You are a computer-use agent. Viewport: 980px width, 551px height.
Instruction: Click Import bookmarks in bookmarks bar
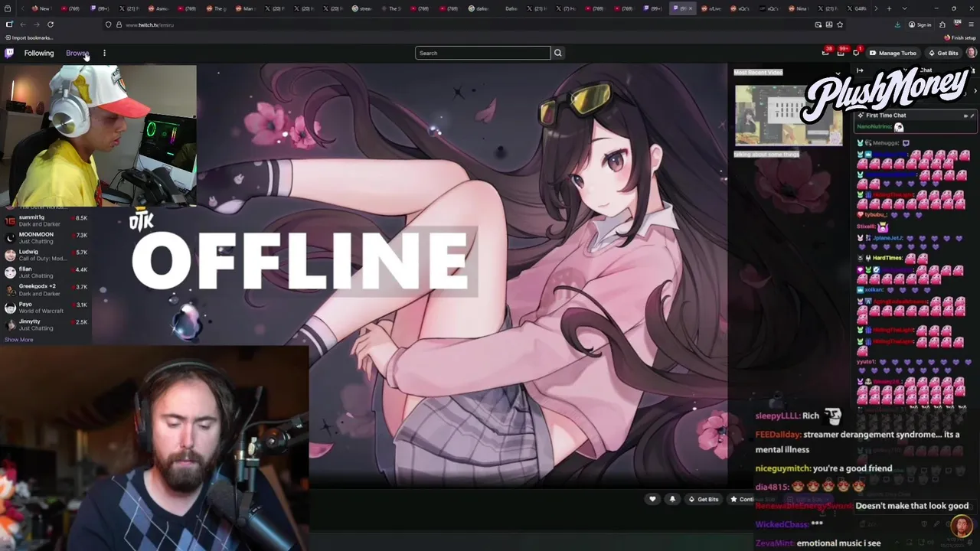pos(29,37)
